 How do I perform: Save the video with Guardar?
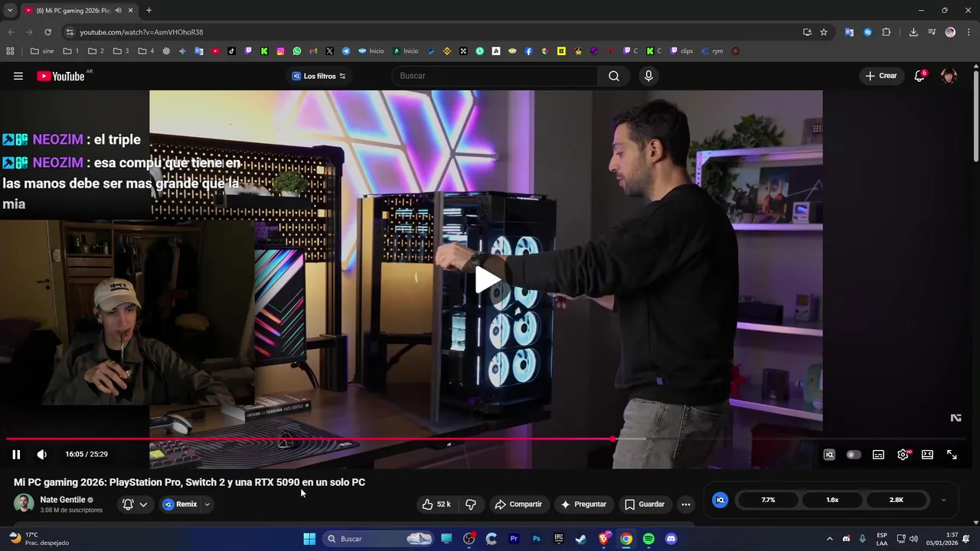point(644,504)
